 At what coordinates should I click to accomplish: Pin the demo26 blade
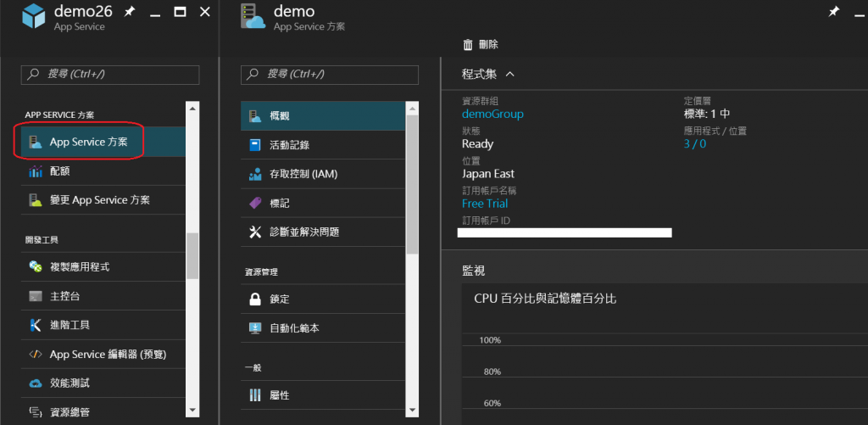(130, 12)
